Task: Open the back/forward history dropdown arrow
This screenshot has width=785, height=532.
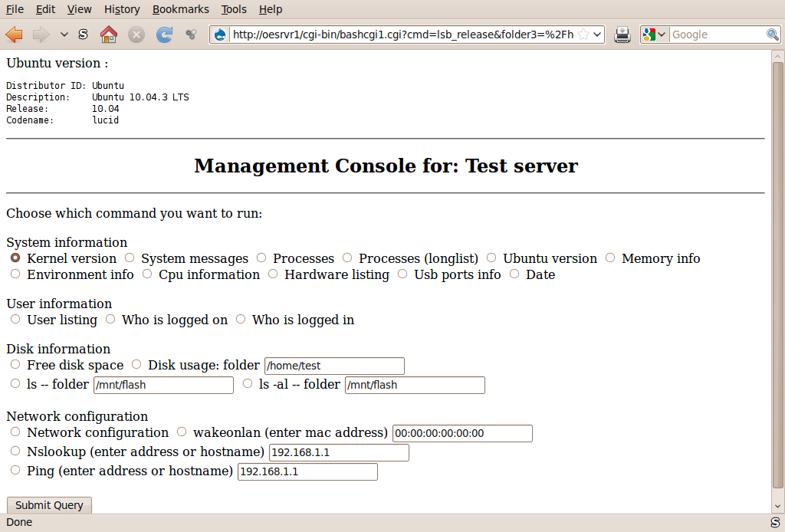Action: (64, 34)
